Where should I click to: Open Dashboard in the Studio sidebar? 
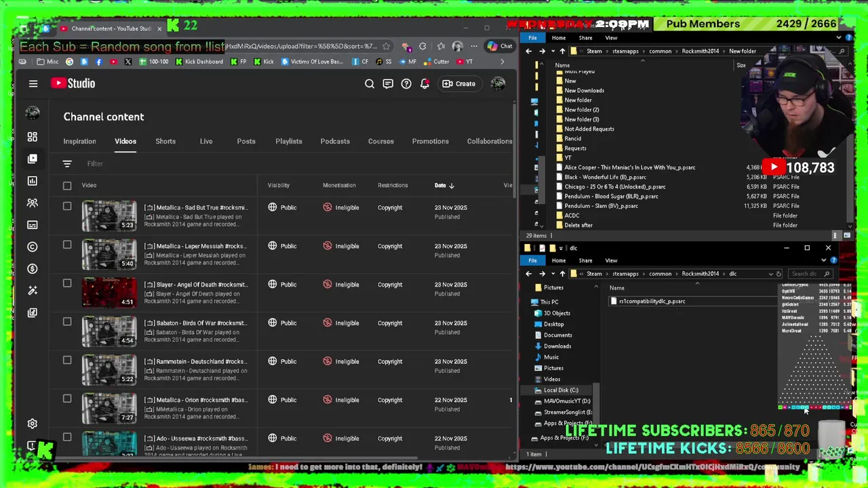click(x=33, y=137)
